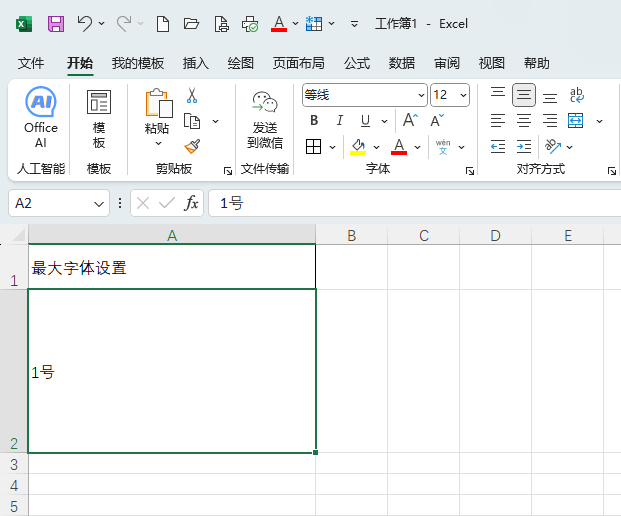This screenshot has width=621, height=516.
Task: Open the font size dropdown showing 12
Action: tap(463, 95)
